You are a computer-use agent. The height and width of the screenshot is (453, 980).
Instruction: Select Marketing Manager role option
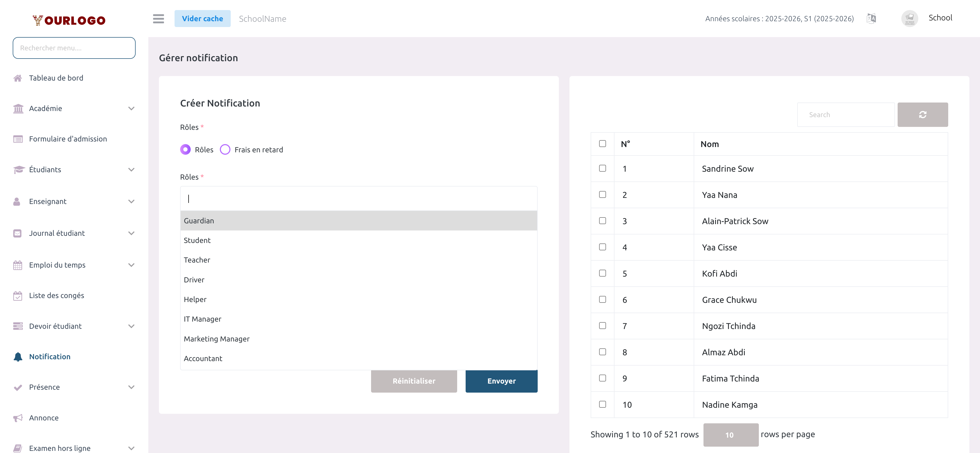216,339
